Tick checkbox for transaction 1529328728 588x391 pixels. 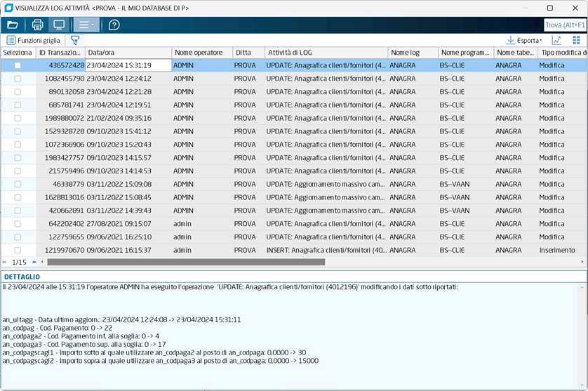pyautogui.click(x=18, y=131)
